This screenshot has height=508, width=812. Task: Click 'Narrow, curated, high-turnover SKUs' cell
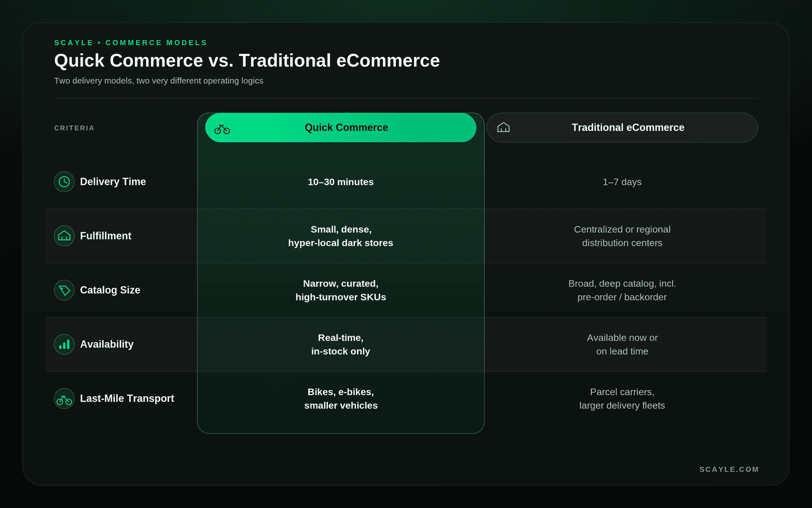(x=341, y=291)
